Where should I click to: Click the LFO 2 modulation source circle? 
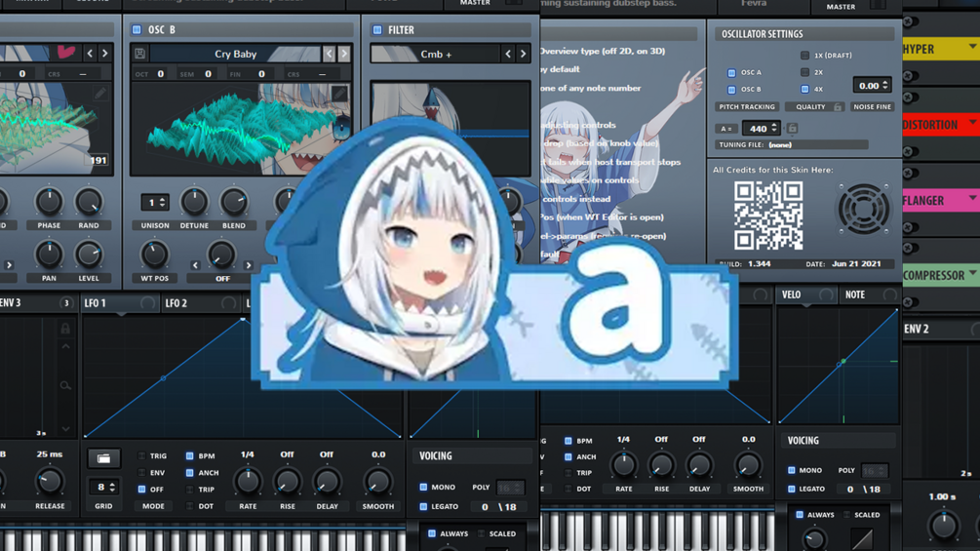(229, 303)
